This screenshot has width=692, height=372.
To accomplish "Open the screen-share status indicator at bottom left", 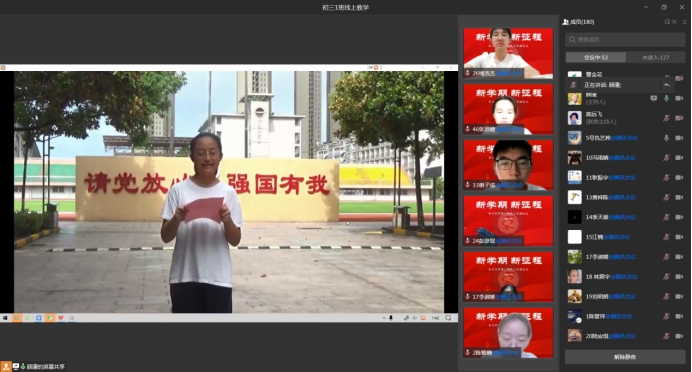I will 38,367.
